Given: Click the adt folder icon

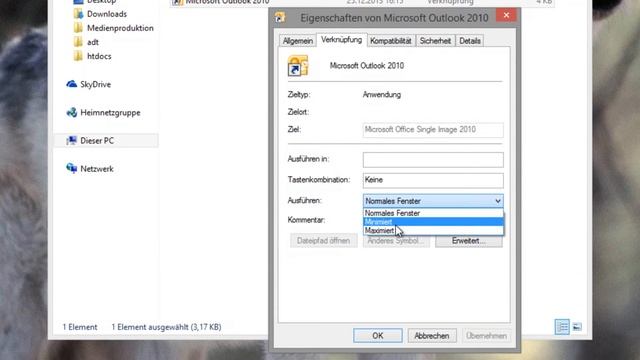Looking at the screenshot, I should [x=78, y=42].
